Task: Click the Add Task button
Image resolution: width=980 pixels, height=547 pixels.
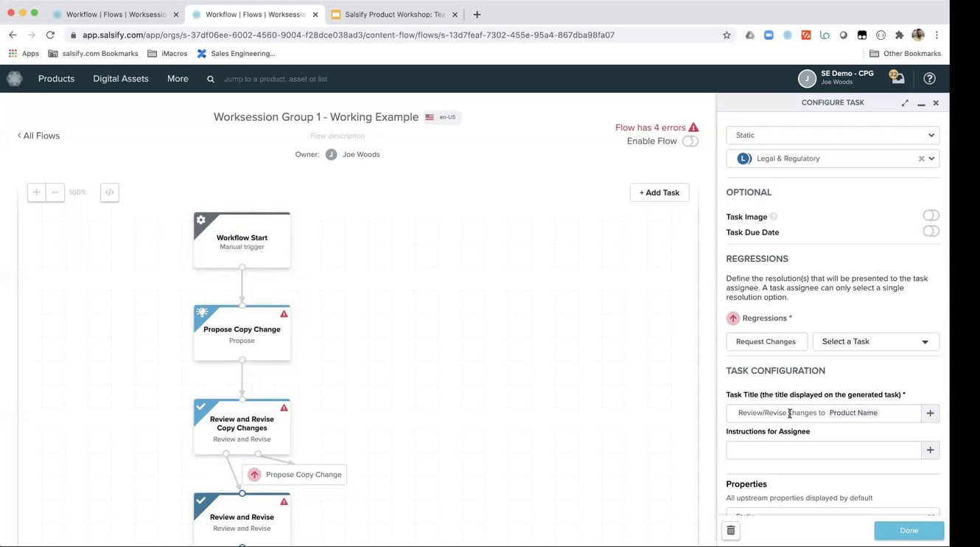Action: pos(659,192)
